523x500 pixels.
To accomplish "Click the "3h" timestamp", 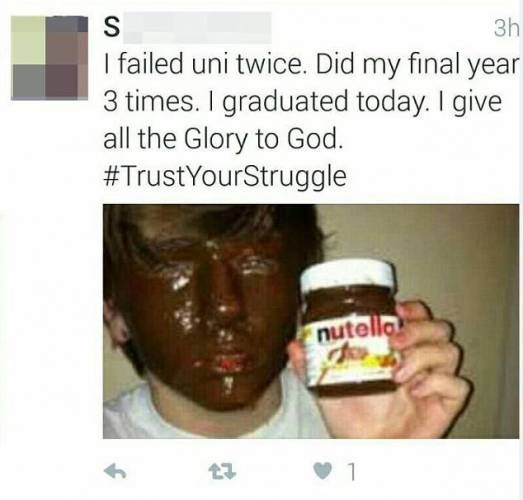I will point(507,29).
